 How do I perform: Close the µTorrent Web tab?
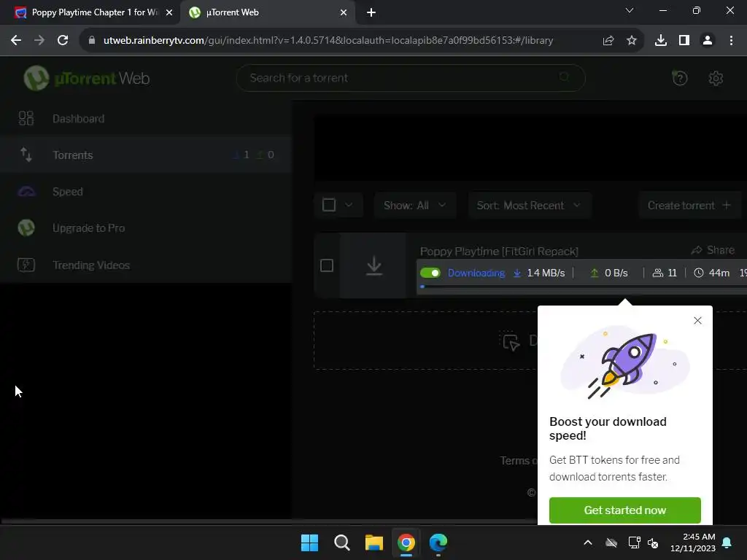344,12
